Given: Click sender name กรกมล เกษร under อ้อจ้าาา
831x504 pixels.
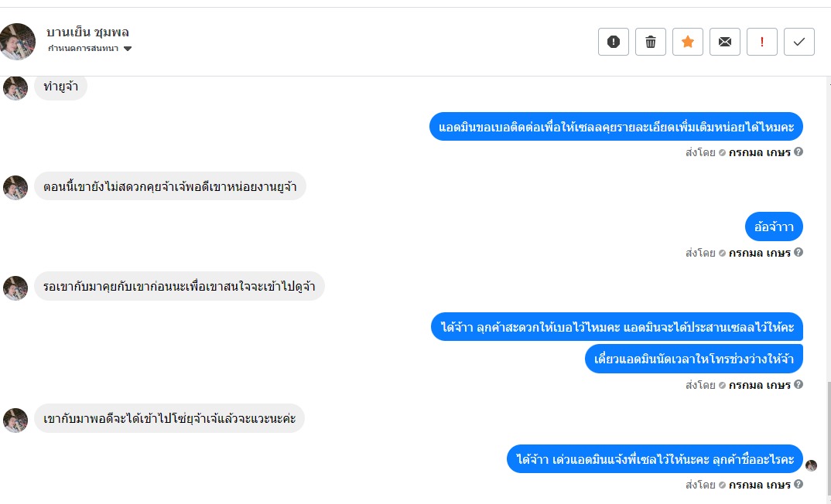Looking at the screenshot, I should (759, 253).
